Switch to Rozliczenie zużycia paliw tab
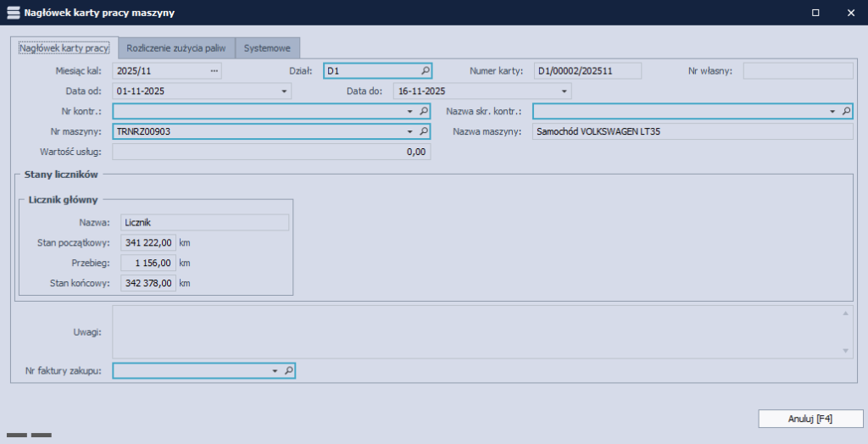The height and width of the screenshot is (444, 868). click(176, 48)
